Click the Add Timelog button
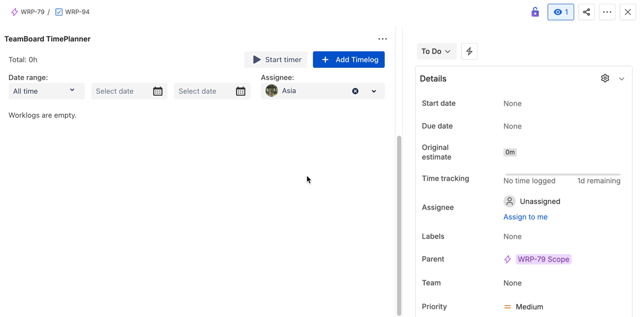The image size is (644, 317). (x=349, y=60)
